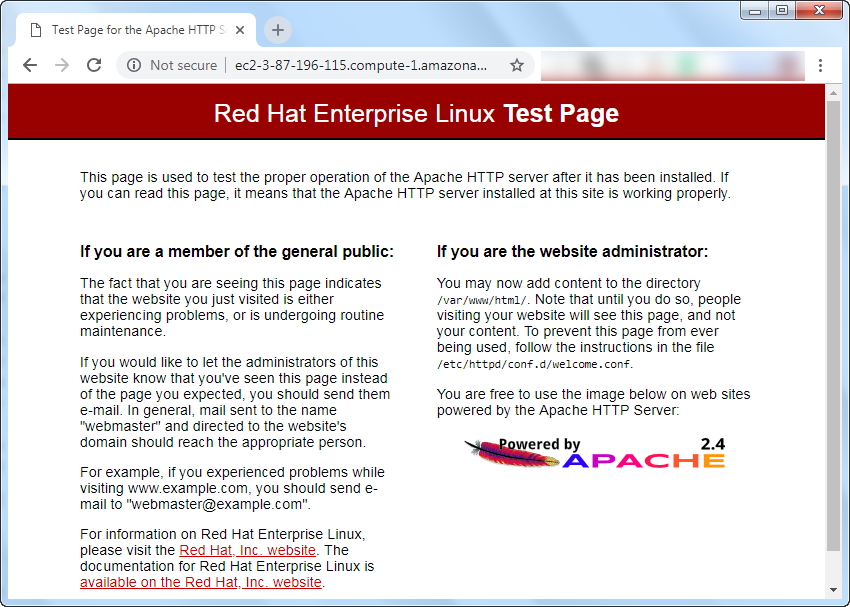Click the /etc/httpd/conf.d/welcome.conf file path
The width and height of the screenshot is (850, 607).
coord(533,364)
